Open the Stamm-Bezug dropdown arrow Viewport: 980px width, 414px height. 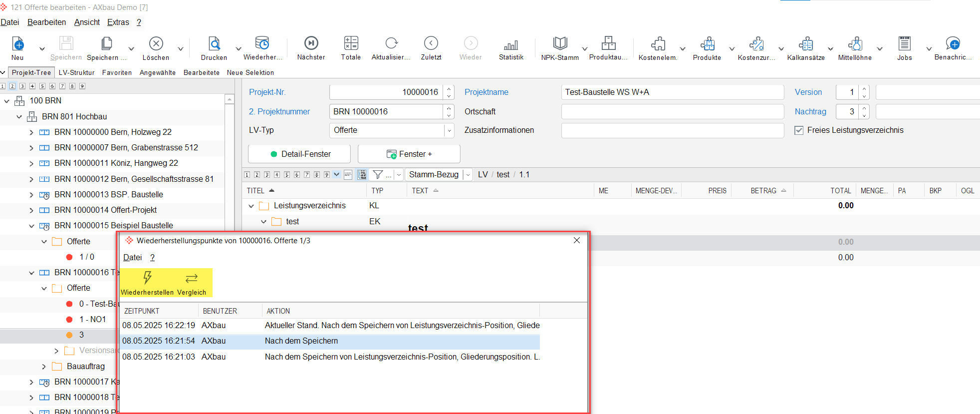click(468, 175)
